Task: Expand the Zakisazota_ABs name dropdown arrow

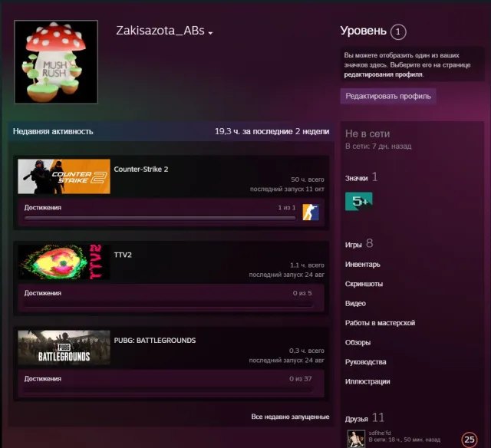Action: (x=210, y=33)
